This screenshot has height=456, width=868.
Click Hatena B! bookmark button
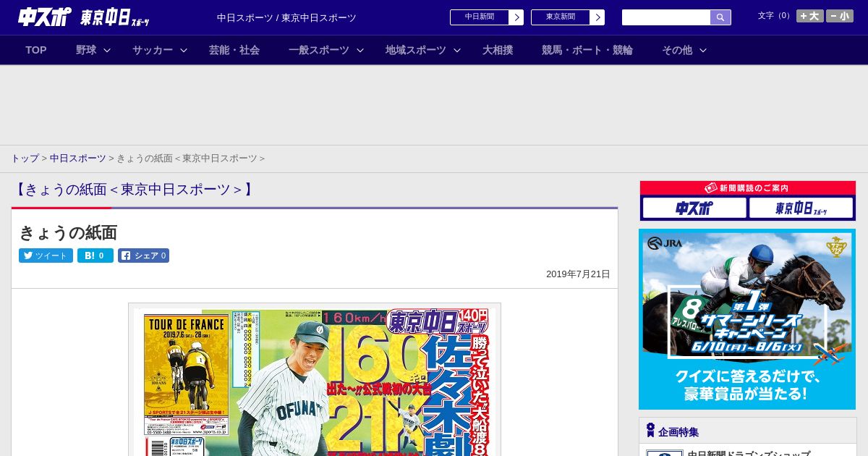(x=95, y=256)
